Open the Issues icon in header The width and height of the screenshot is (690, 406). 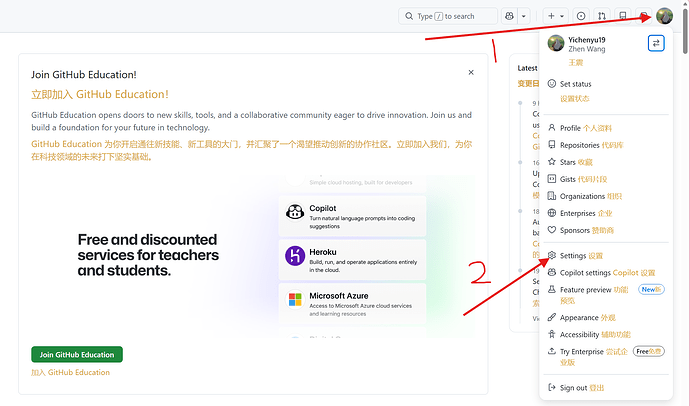point(581,16)
